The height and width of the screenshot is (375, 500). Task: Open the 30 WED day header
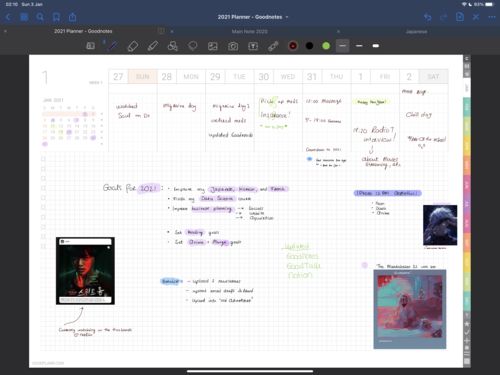[x=278, y=77]
